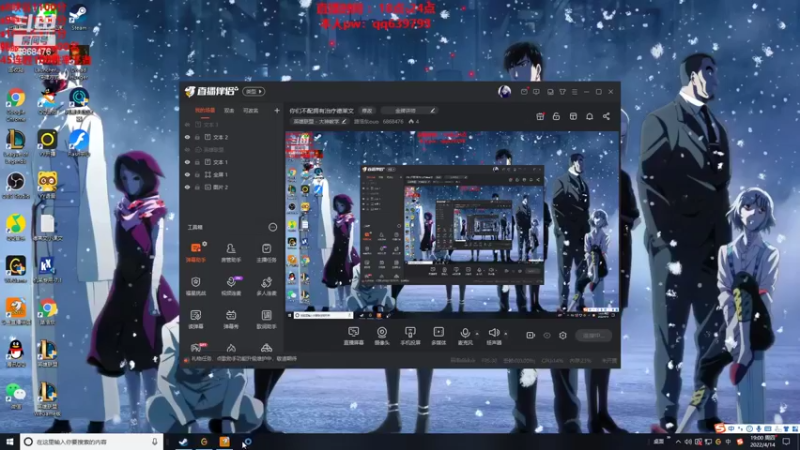Edit the 英雄联盟 category selector

click(x=319, y=121)
